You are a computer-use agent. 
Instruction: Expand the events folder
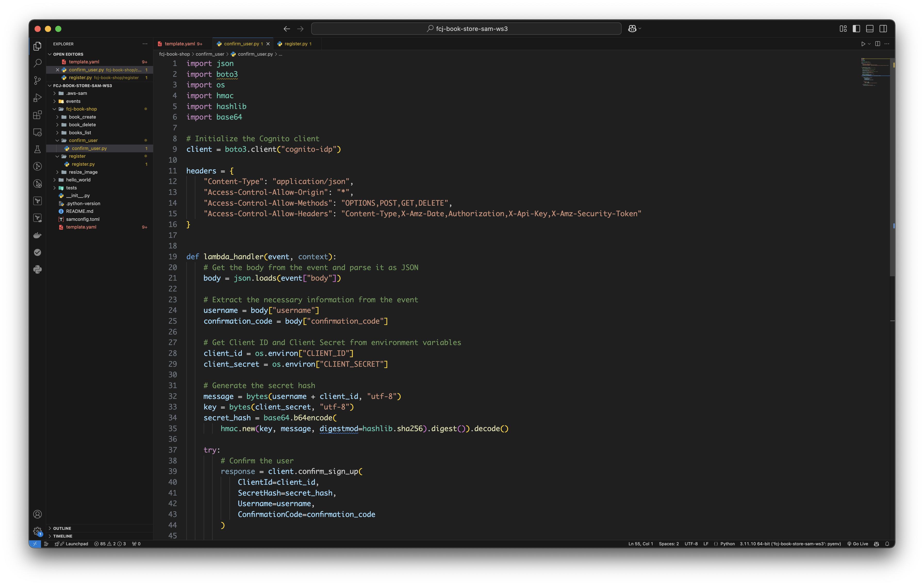tap(54, 101)
